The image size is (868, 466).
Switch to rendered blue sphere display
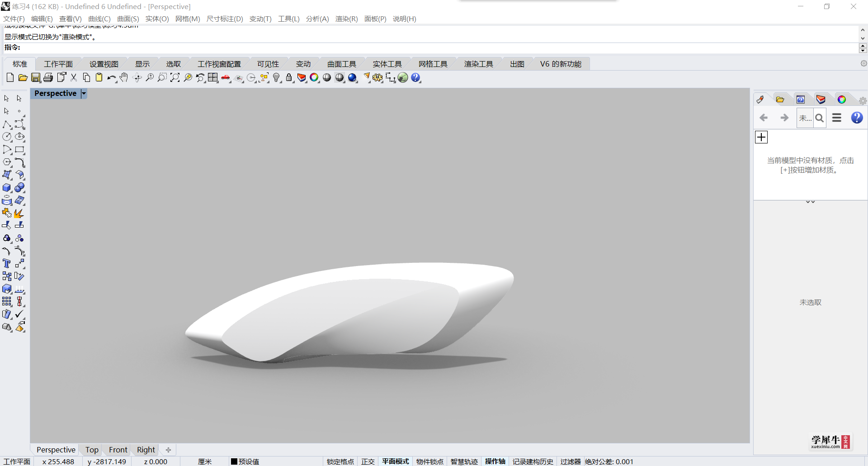(353, 78)
